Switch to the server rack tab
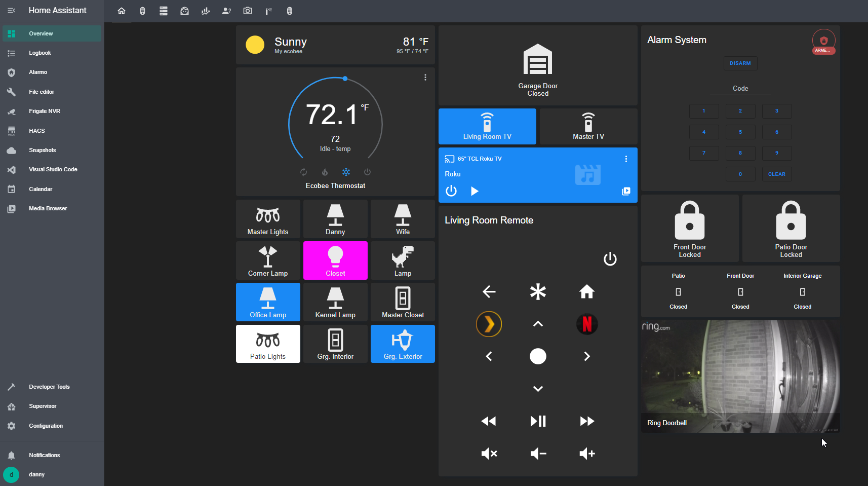Image resolution: width=868 pixels, height=486 pixels. (164, 11)
